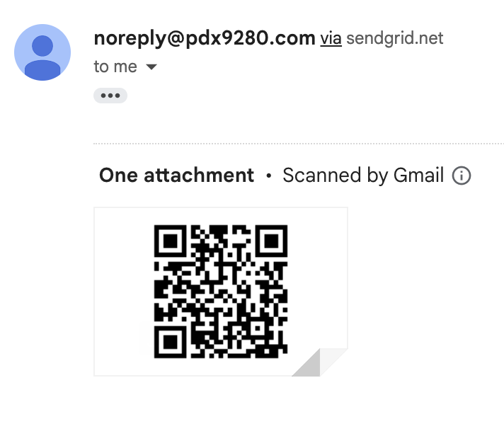Click the small alignment square inside QR code
Screen dimensions: 504x436
point(258,328)
